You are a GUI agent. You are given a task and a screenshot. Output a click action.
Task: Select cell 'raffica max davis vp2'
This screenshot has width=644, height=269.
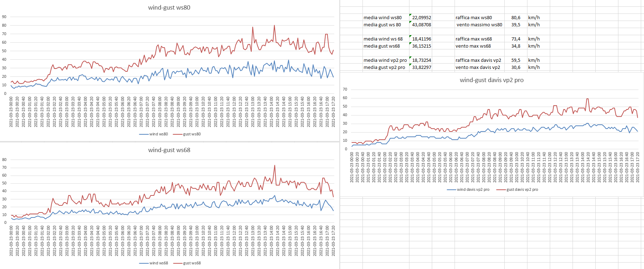479,60
